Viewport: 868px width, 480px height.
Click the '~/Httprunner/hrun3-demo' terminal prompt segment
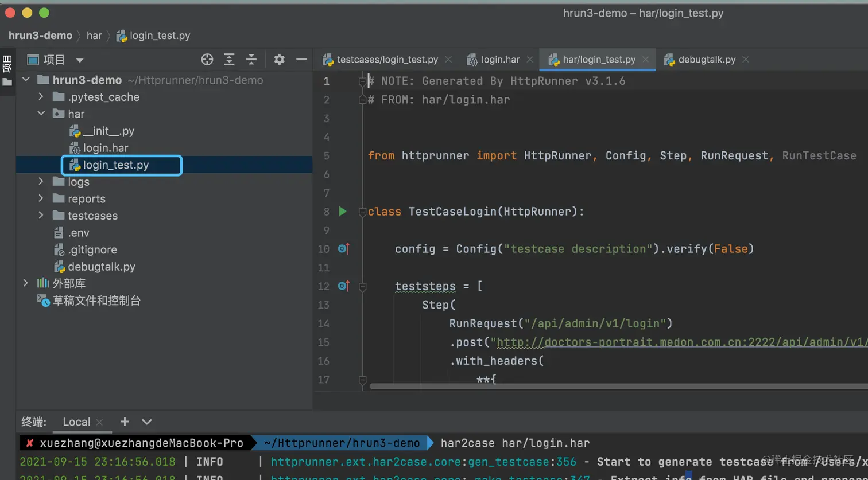click(x=342, y=443)
